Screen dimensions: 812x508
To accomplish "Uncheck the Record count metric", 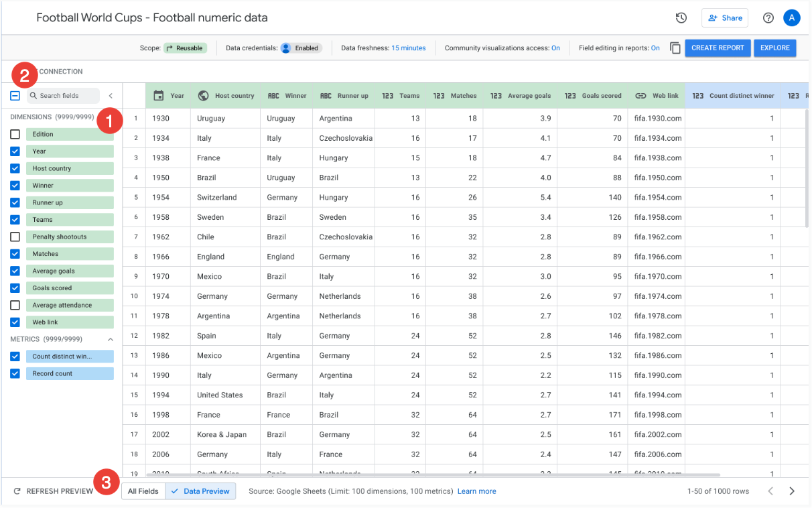I will tap(15, 373).
